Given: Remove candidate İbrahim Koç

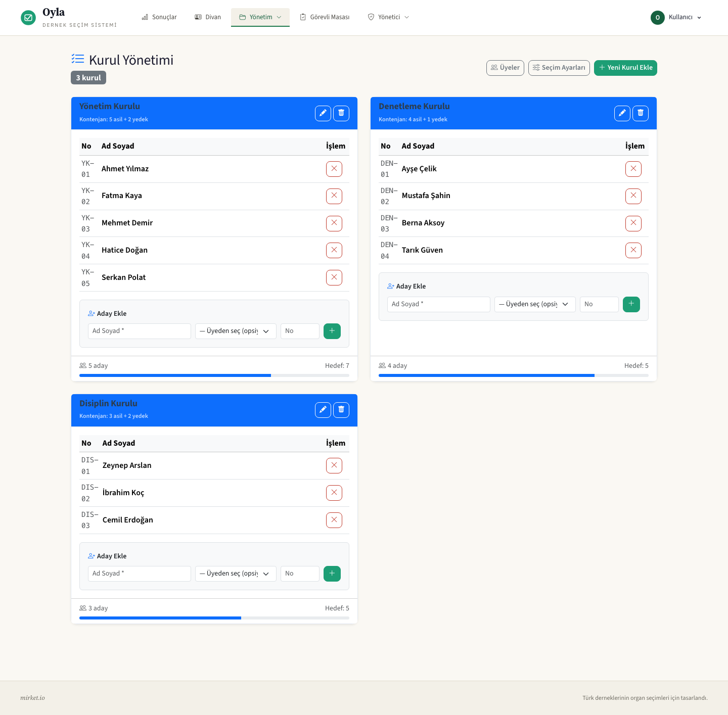Looking at the screenshot, I should (334, 493).
